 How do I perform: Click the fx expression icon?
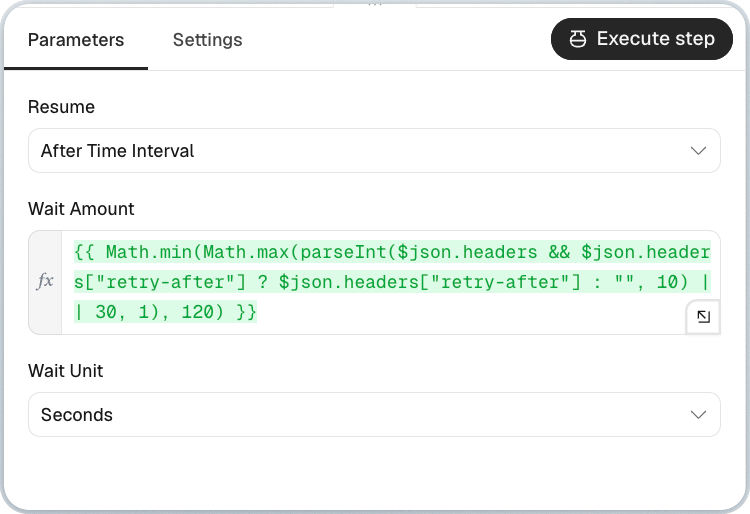(x=45, y=281)
